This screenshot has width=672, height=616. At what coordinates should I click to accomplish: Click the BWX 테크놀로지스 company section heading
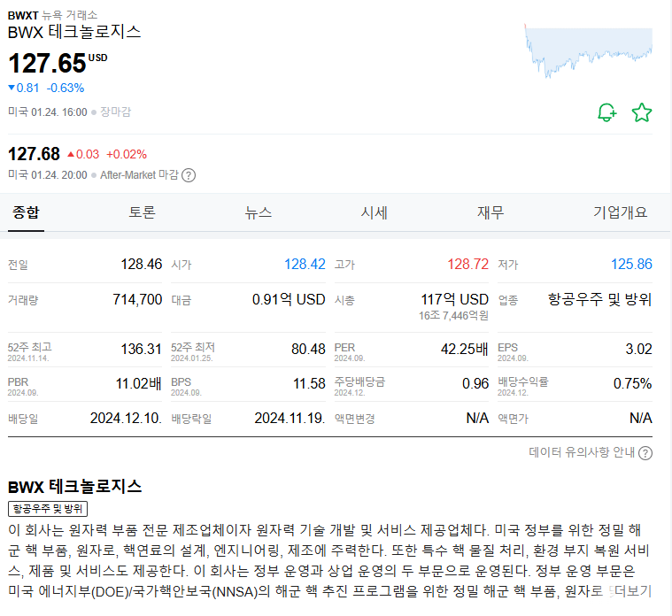pyautogui.click(x=74, y=487)
